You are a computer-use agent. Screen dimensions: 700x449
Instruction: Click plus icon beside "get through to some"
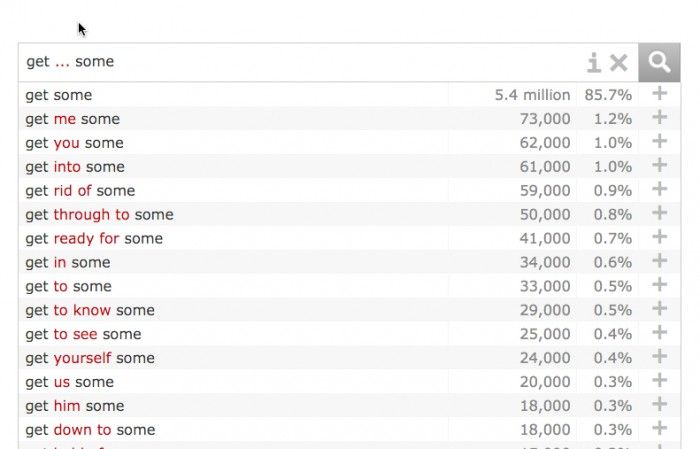659,214
